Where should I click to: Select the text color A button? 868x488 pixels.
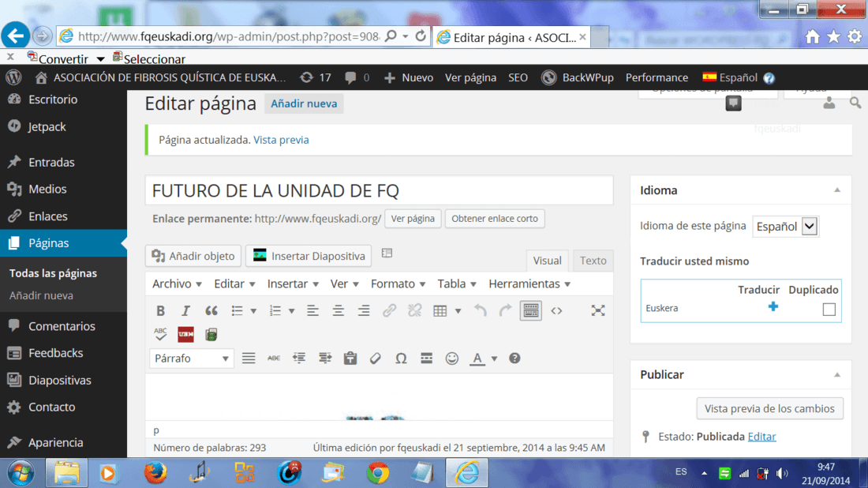click(x=477, y=358)
